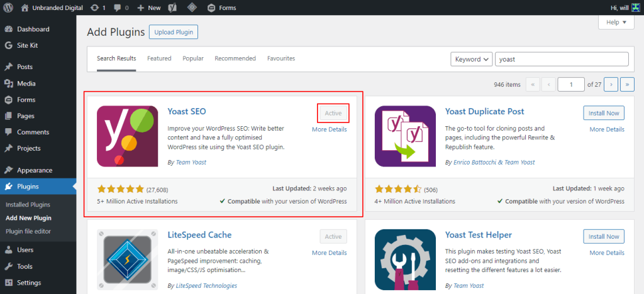Viewport: 644px width, 294px height.
Task: Click the Forms icon in sidebar
Action: point(9,100)
